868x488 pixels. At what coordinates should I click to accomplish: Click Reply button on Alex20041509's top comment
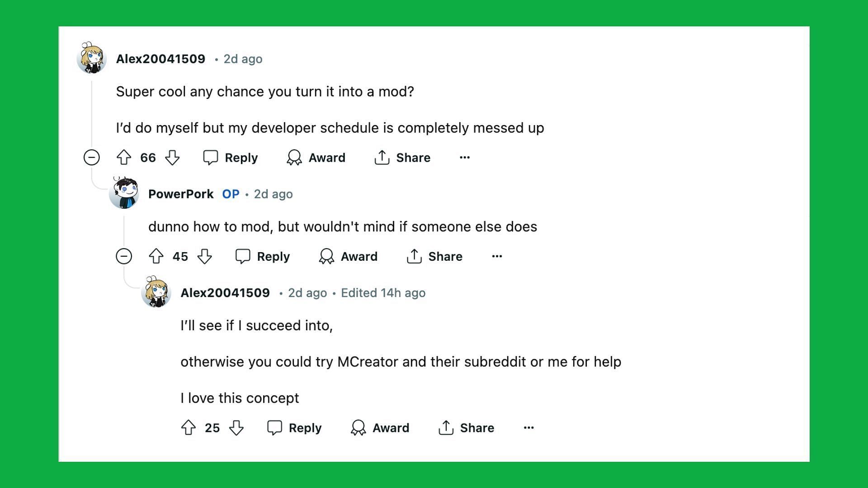pos(231,157)
